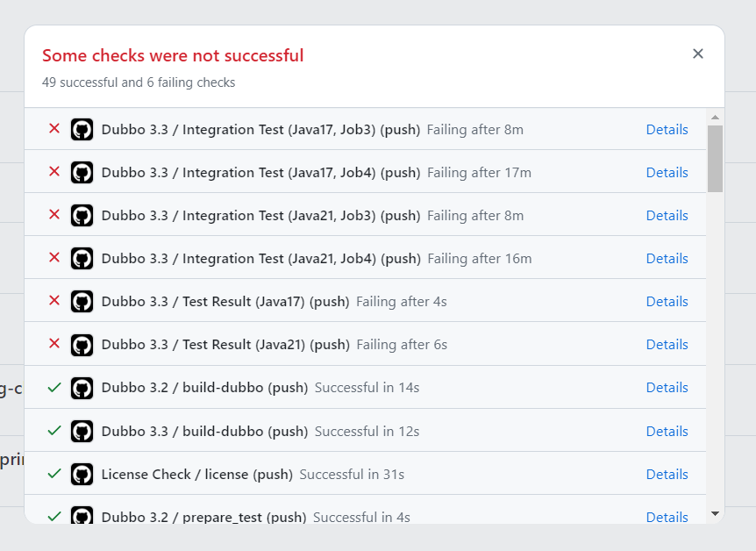
Task: Click the scrollbar up arrow in checks list
Action: pyautogui.click(x=715, y=118)
